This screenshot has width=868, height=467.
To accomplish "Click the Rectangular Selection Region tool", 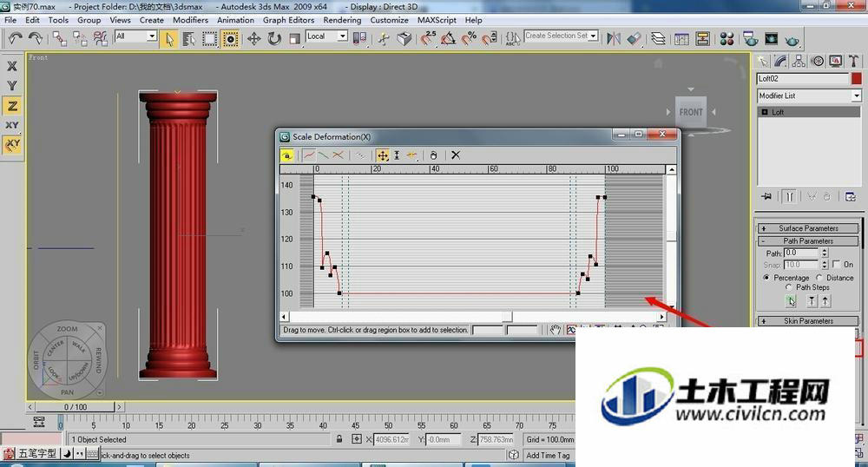I will pos(209,39).
